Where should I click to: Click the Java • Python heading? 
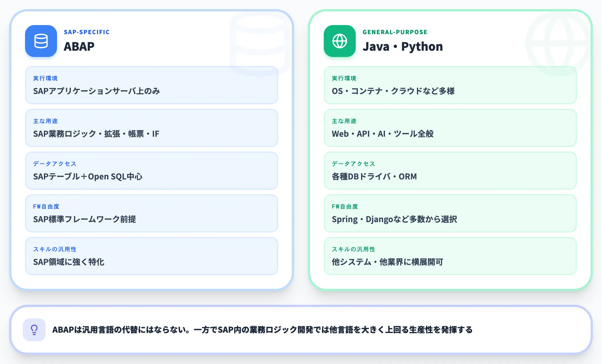tap(402, 46)
